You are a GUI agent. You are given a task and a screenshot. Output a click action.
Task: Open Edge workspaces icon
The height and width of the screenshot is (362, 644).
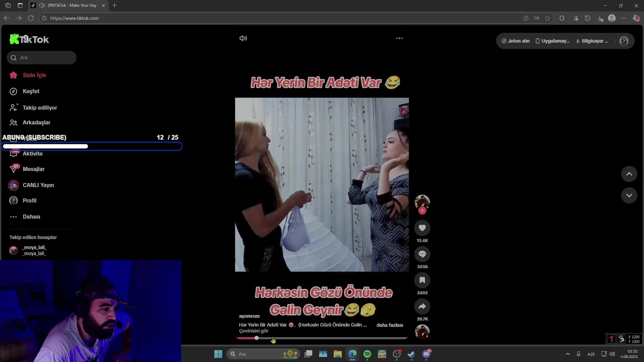pyautogui.click(x=8, y=6)
